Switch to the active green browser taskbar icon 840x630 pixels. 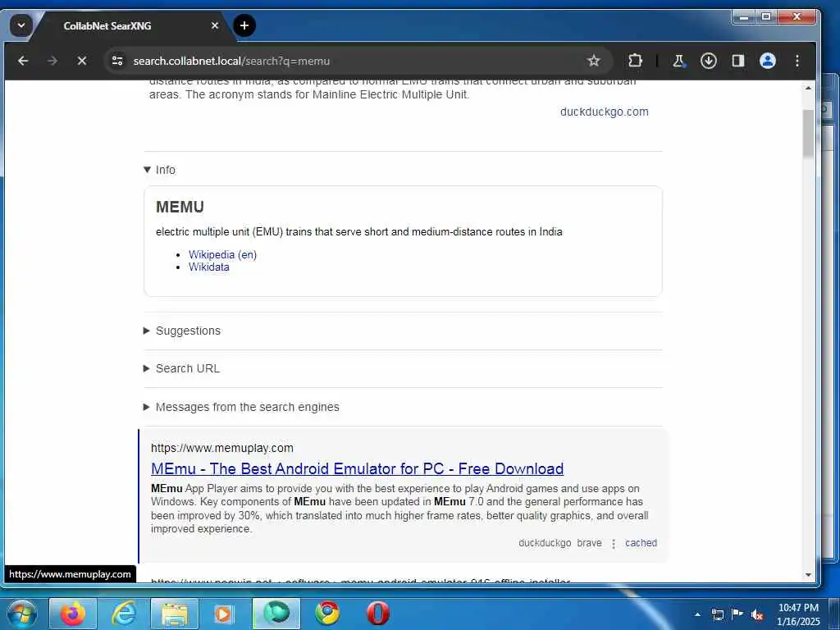click(x=276, y=614)
